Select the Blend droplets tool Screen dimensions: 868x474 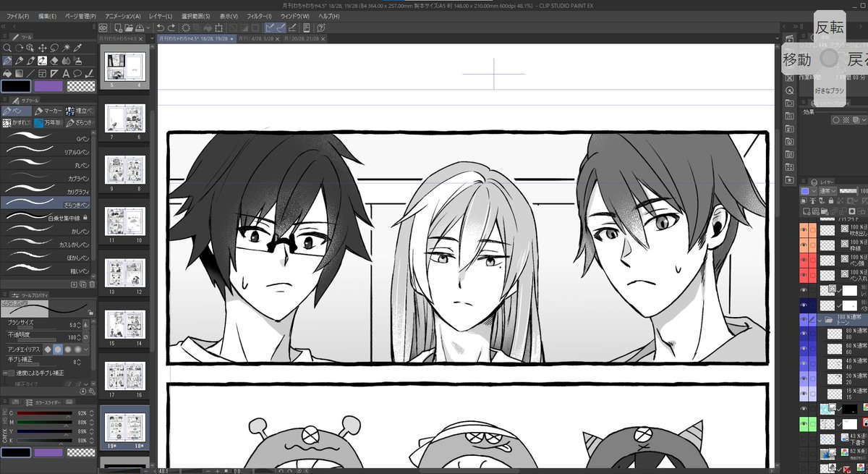(x=65, y=61)
